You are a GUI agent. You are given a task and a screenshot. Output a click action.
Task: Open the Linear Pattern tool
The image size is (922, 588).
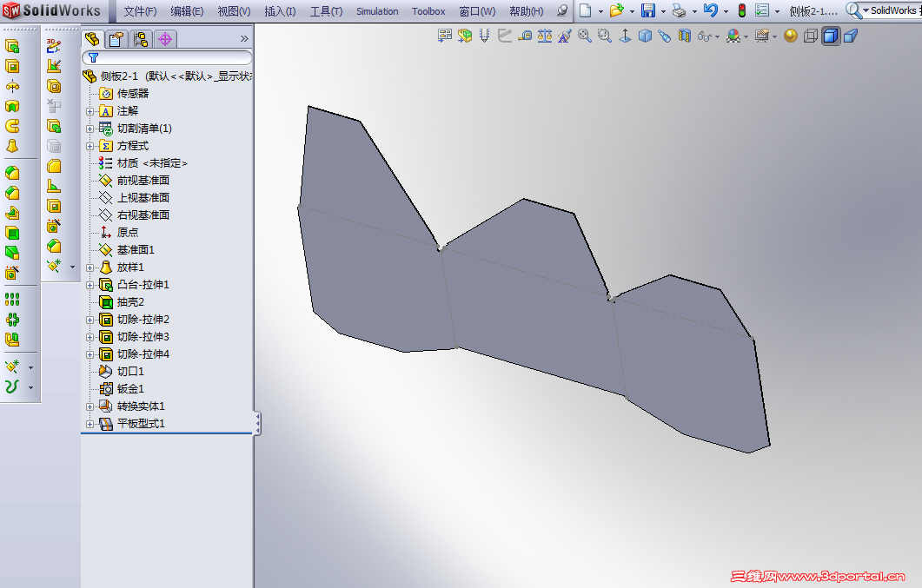12,300
